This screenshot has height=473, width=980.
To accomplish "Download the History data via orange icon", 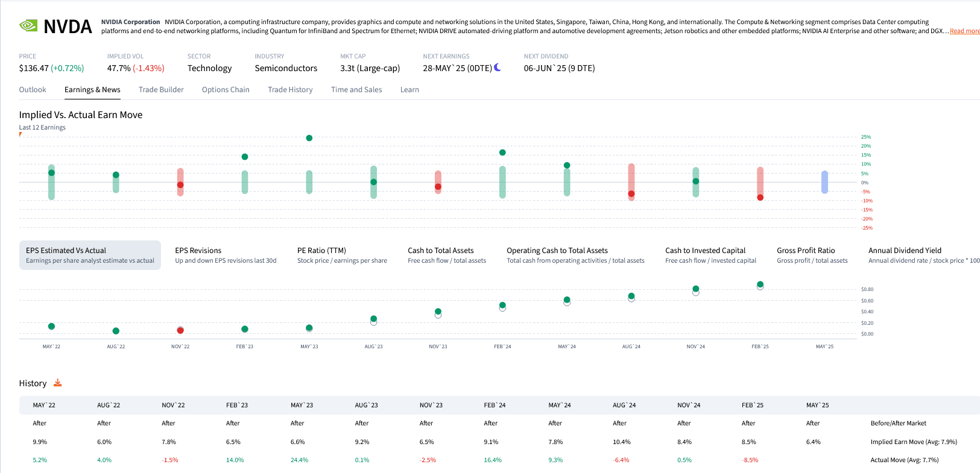I will click(58, 383).
